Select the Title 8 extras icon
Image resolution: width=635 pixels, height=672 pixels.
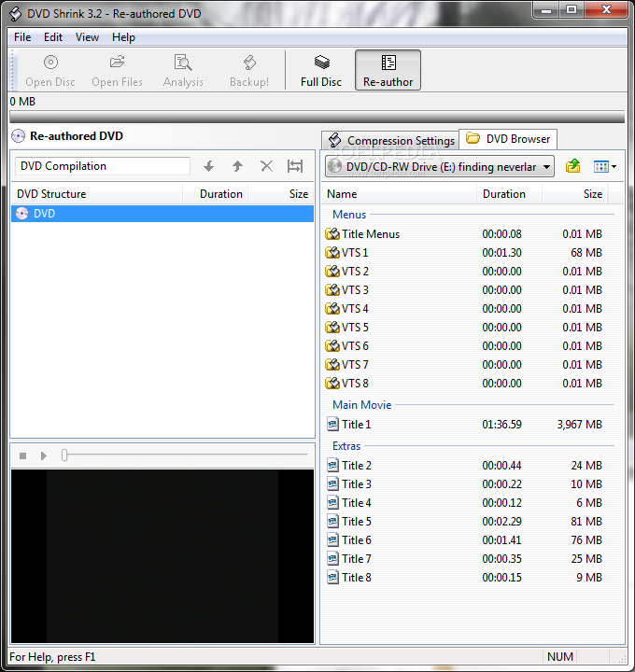pyautogui.click(x=332, y=578)
